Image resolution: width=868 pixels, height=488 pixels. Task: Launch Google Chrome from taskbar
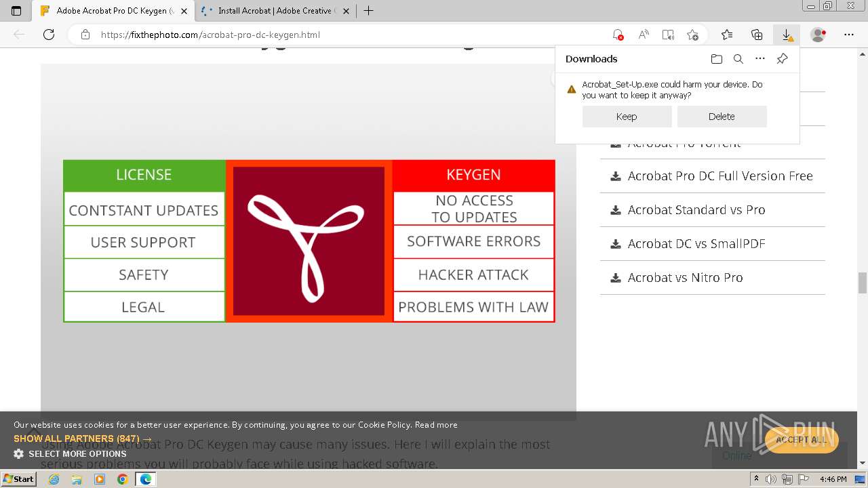(122, 479)
